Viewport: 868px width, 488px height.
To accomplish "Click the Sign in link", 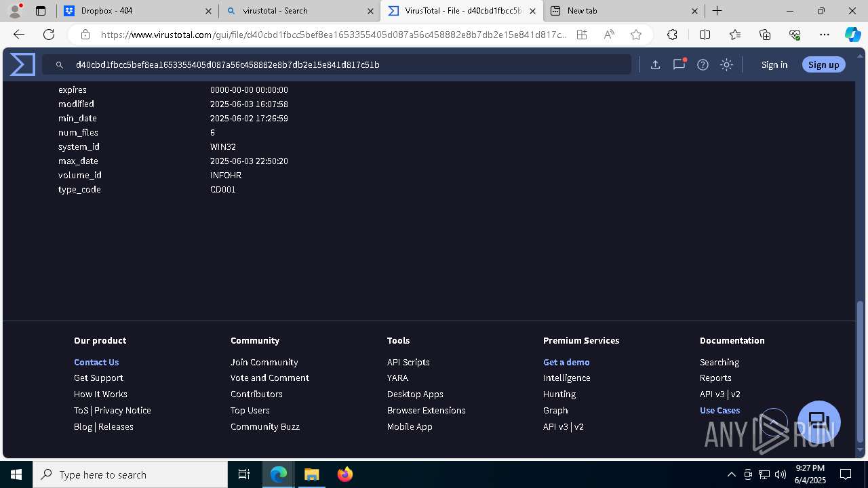I will pyautogui.click(x=774, y=64).
